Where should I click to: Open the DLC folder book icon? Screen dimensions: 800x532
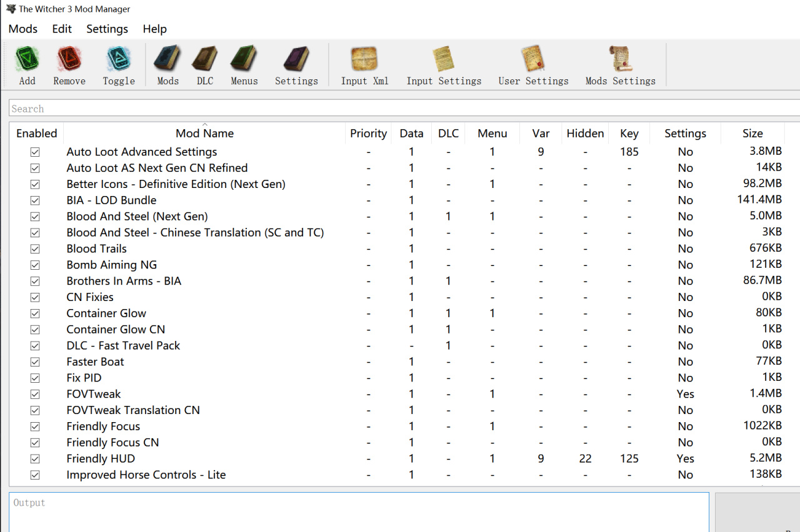click(x=205, y=59)
